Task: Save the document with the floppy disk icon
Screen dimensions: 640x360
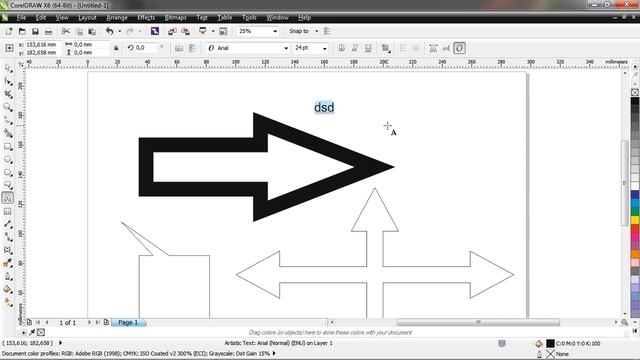Action: (x=36, y=31)
